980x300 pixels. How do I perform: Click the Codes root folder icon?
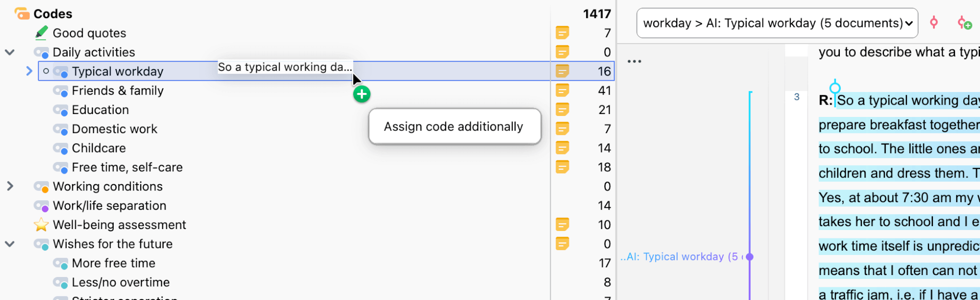[x=22, y=14]
